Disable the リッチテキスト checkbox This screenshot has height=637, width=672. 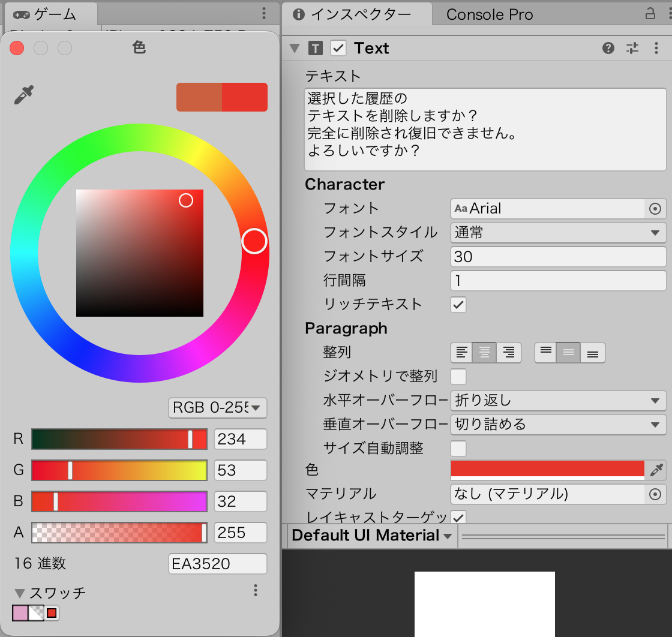[458, 305]
